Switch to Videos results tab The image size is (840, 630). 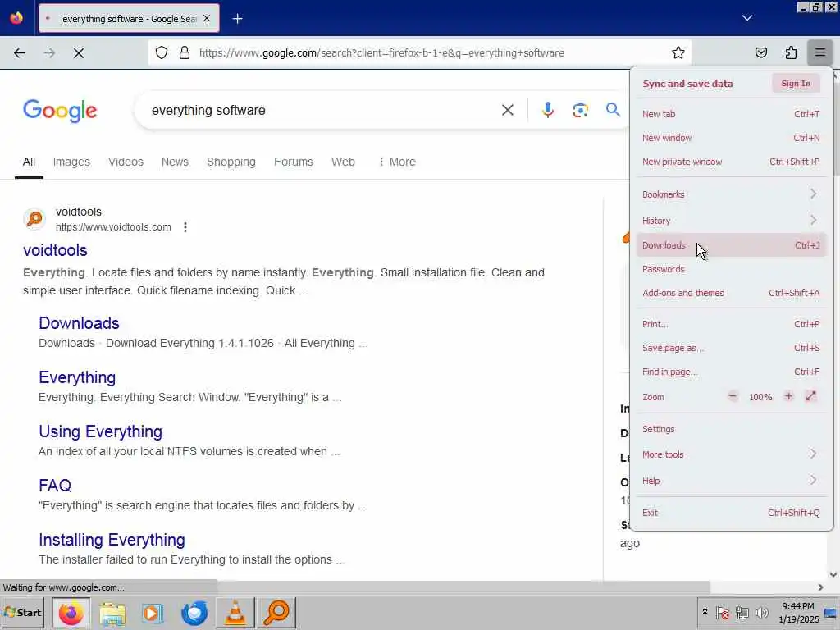(x=126, y=162)
